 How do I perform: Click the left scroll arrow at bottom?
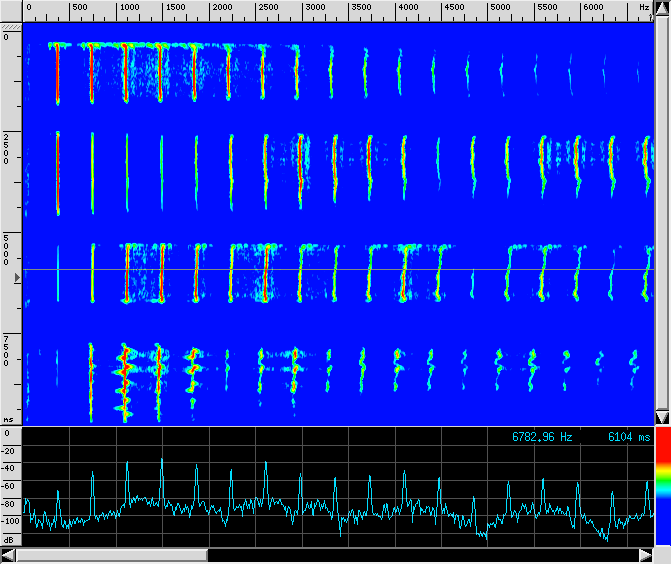coord(8,555)
